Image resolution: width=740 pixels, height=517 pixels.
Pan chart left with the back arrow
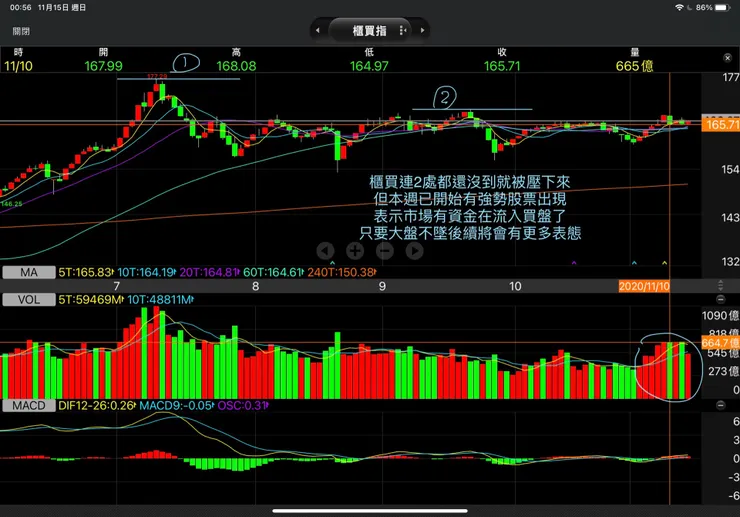[x=325, y=251]
